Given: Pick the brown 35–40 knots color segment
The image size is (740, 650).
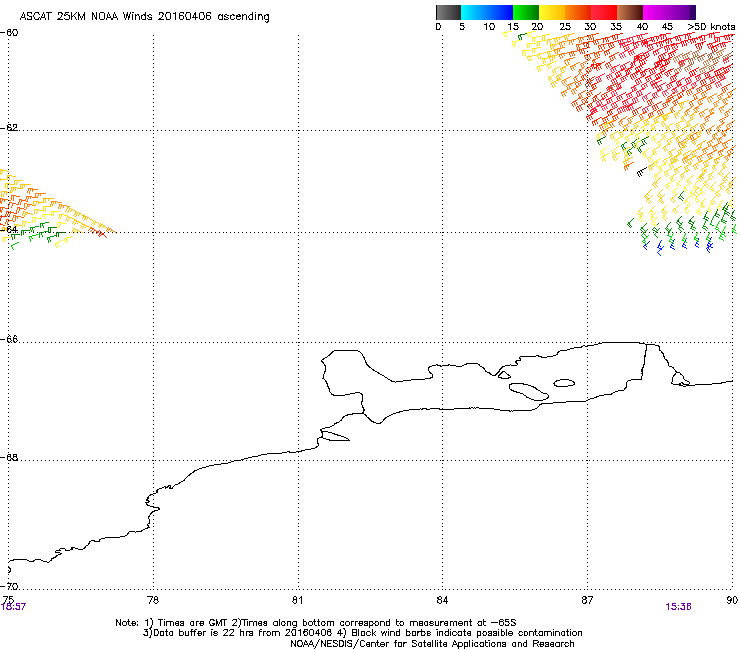Looking at the screenshot, I should click(630, 12).
